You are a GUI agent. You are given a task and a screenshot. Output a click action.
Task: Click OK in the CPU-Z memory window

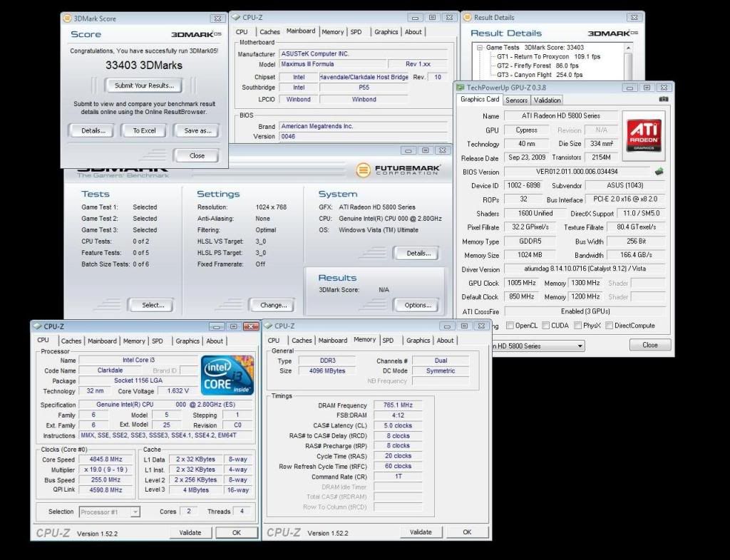coord(467,532)
